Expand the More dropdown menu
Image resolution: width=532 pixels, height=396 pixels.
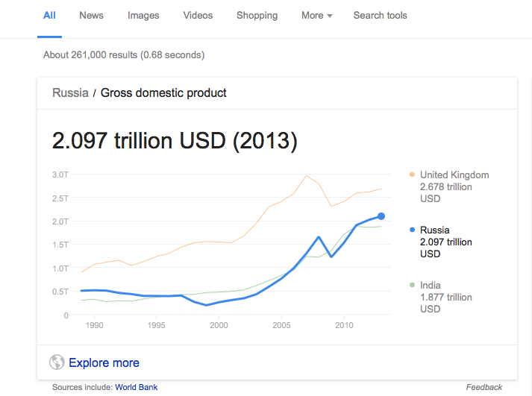[x=316, y=16]
